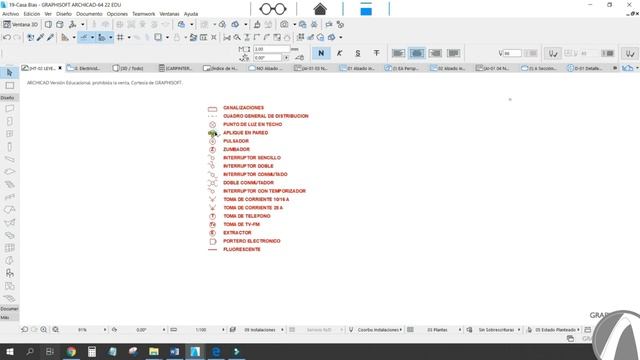Open dropdown next to the grid snap icon
The height and width of the screenshot is (360, 640).
click(129, 38)
